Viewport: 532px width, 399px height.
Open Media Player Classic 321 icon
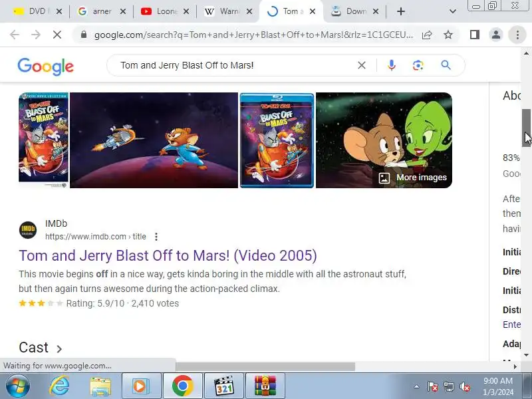point(224,386)
